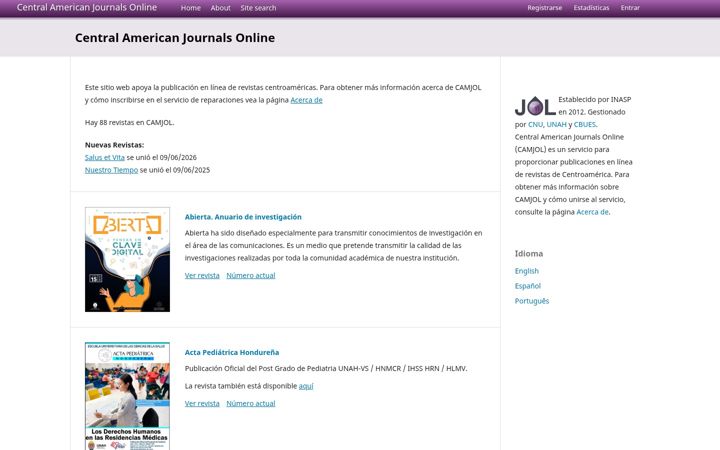Open the CNU link in sidebar
Screen dimensions: 720x450
(x=535, y=124)
